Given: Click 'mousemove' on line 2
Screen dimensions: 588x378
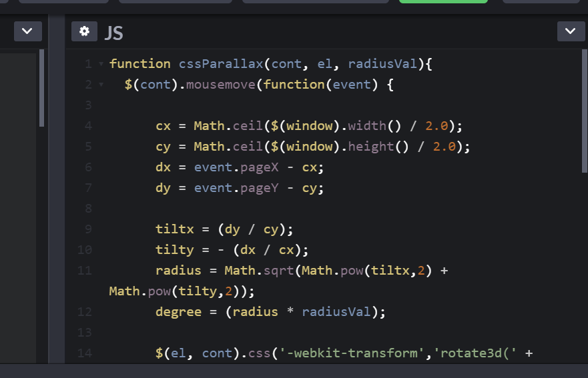Looking at the screenshot, I should 220,84.
